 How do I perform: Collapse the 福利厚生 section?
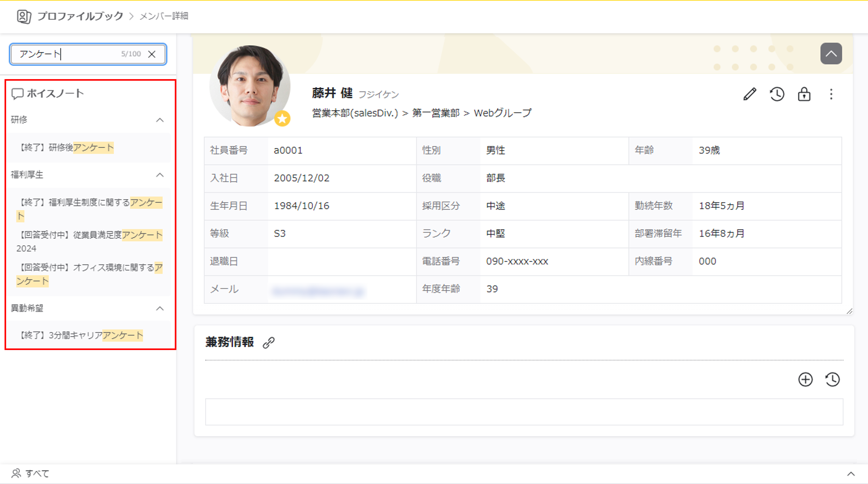(160, 175)
